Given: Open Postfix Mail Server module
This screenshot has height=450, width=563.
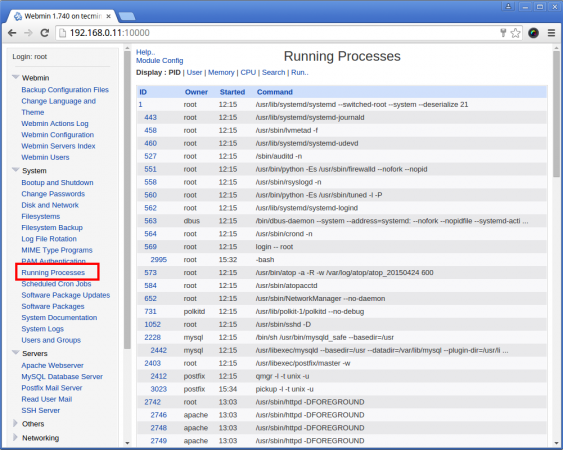Looking at the screenshot, I should (52, 388).
